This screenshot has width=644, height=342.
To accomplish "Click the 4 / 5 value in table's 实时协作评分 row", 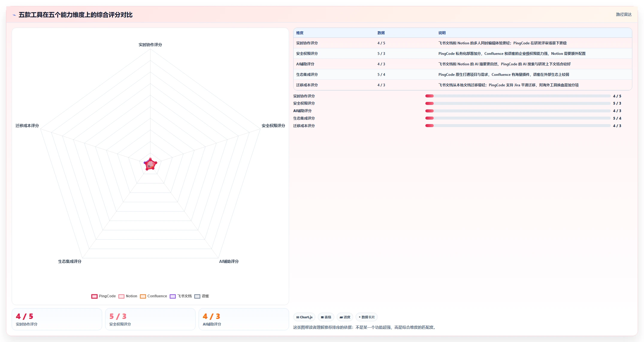I will 381,43.
